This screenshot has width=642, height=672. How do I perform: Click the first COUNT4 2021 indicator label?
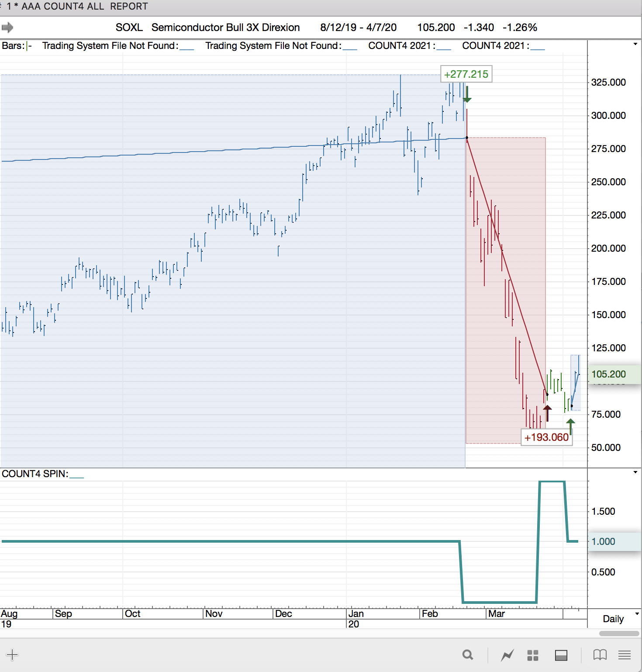[409, 46]
